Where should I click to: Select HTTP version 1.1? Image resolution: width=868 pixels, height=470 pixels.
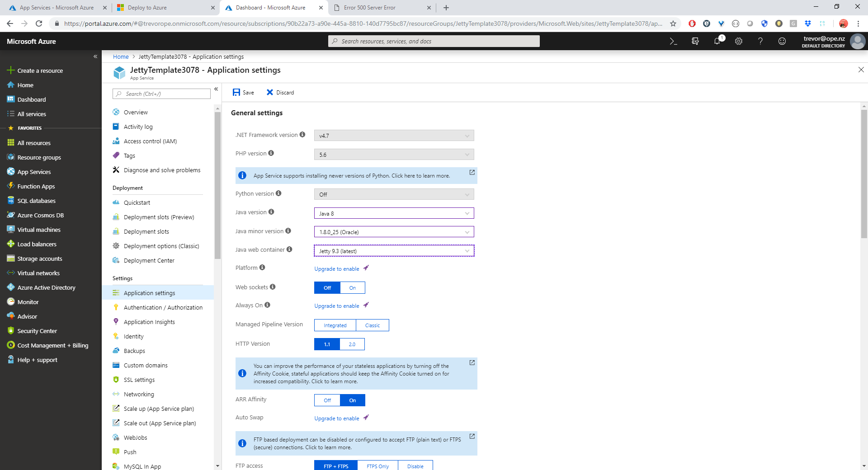click(327, 344)
